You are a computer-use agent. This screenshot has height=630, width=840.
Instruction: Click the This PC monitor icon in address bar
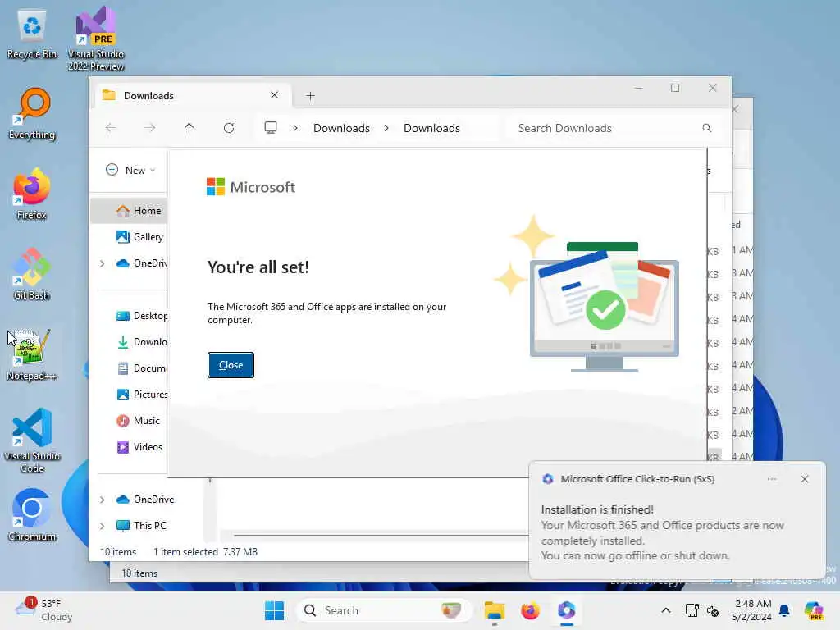click(271, 127)
